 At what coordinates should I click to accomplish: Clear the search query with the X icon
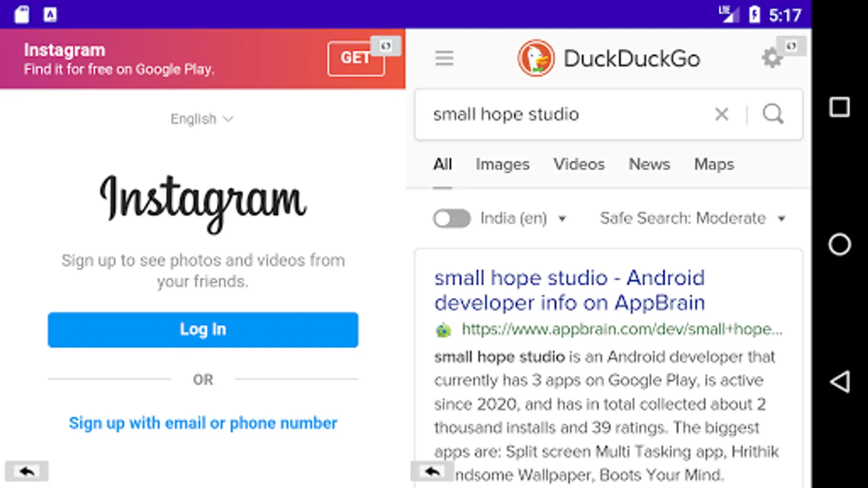722,114
